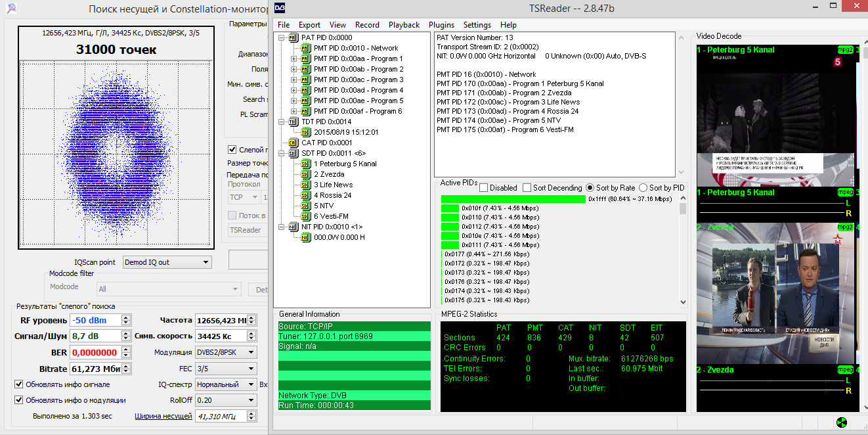
Task: Open the Export menu
Action: [x=310, y=25]
